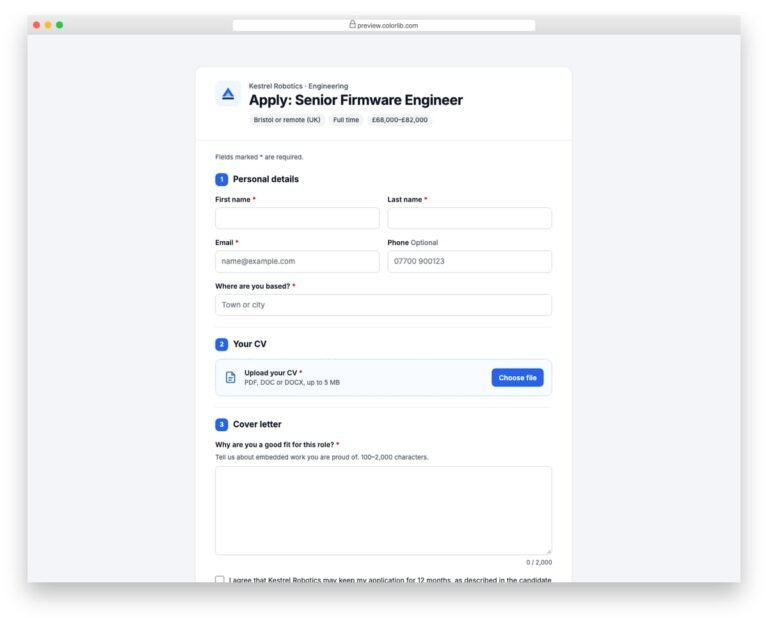This screenshot has width=768, height=622.
Task: Click into the Email field
Action: [297, 262]
